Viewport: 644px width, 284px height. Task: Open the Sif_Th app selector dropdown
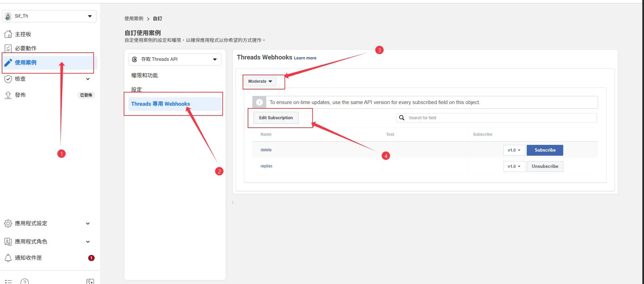[x=49, y=16]
